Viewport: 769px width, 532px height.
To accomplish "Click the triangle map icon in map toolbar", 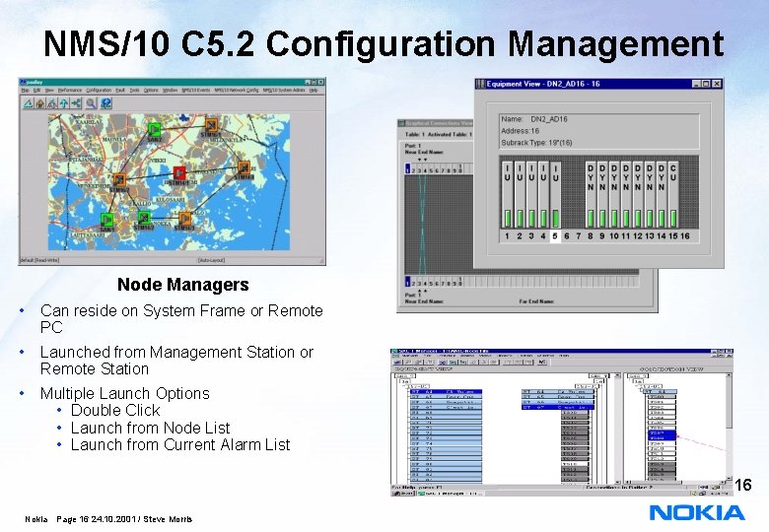I will pyautogui.click(x=28, y=102).
